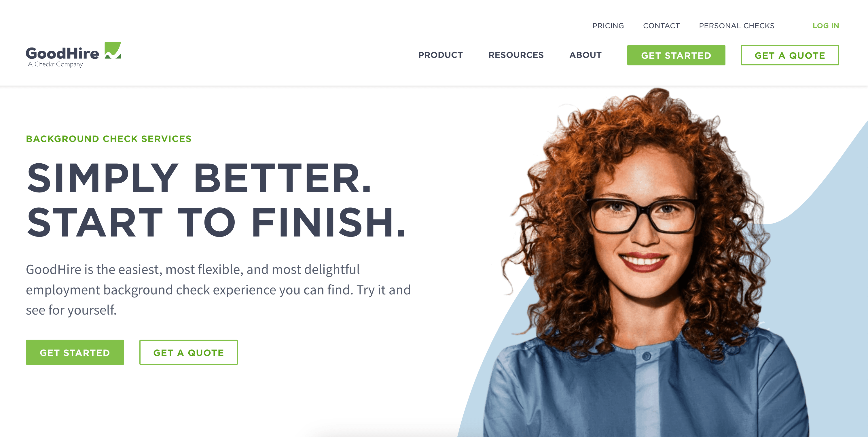Click the GoodHire description paragraph

click(218, 290)
